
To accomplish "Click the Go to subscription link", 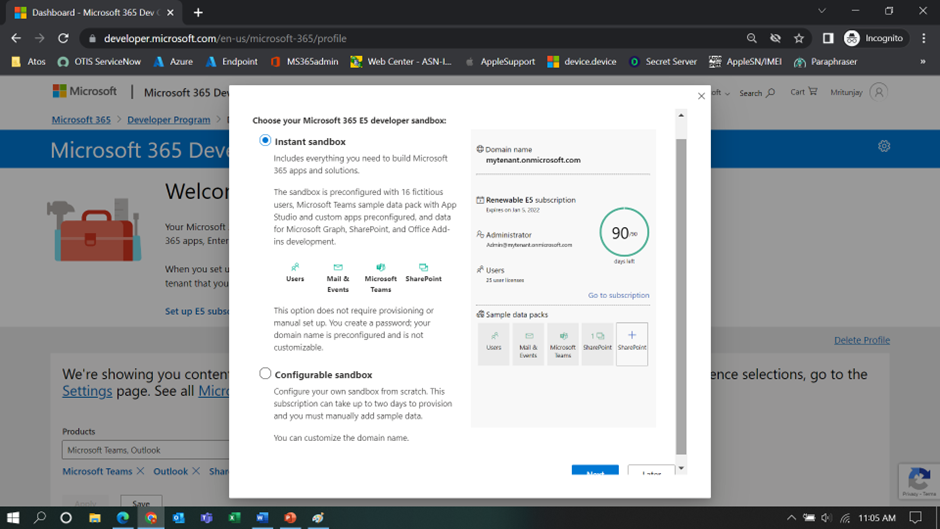I will pyautogui.click(x=618, y=295).
